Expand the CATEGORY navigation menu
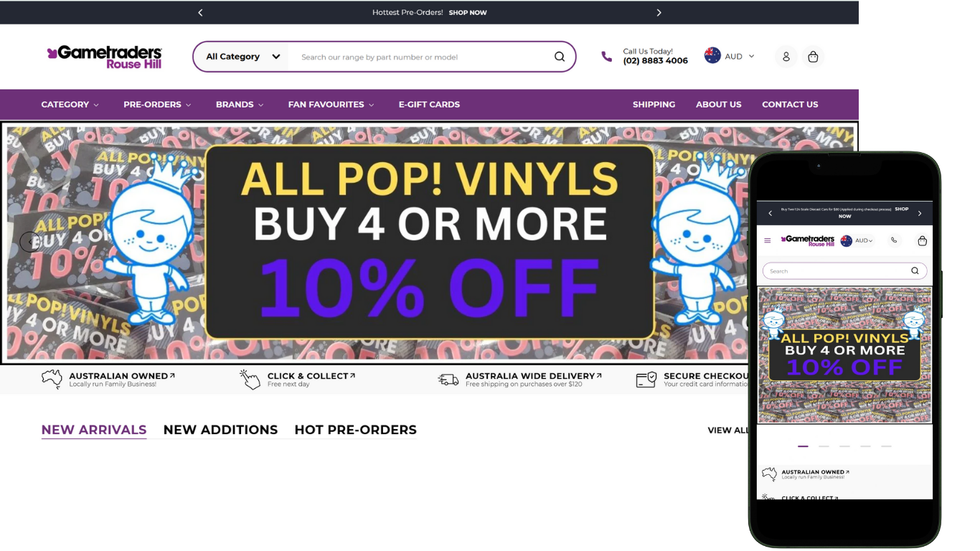This screenshot has width=980, height=551. pos(70,105)
